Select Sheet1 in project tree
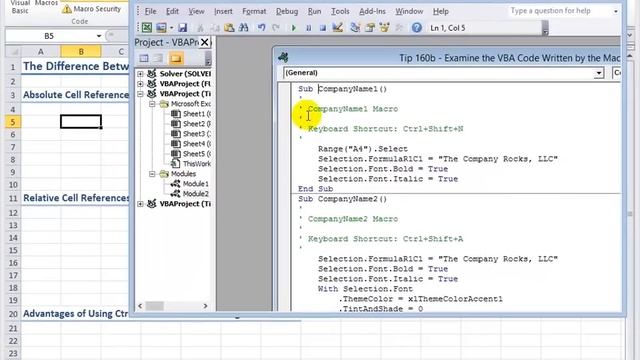The height and width of the screenshot is (360, 640). point(191,114)
